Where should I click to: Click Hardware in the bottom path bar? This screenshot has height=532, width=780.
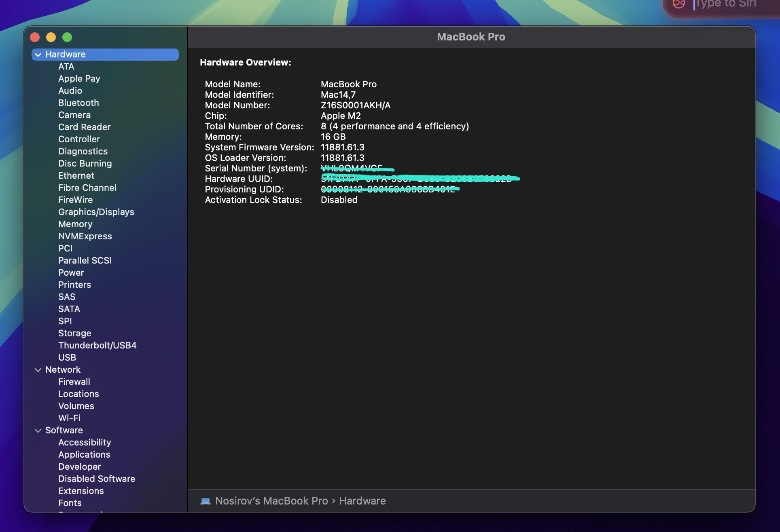[362, 501]
